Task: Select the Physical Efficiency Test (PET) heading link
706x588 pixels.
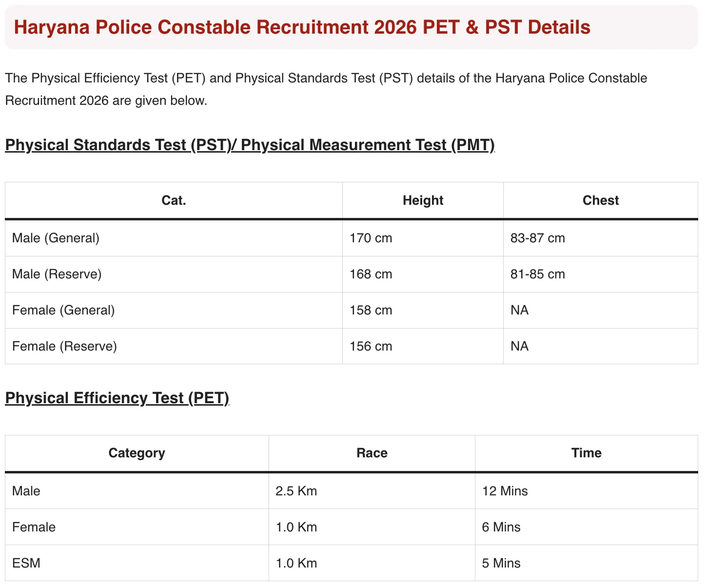Action: 117,398
